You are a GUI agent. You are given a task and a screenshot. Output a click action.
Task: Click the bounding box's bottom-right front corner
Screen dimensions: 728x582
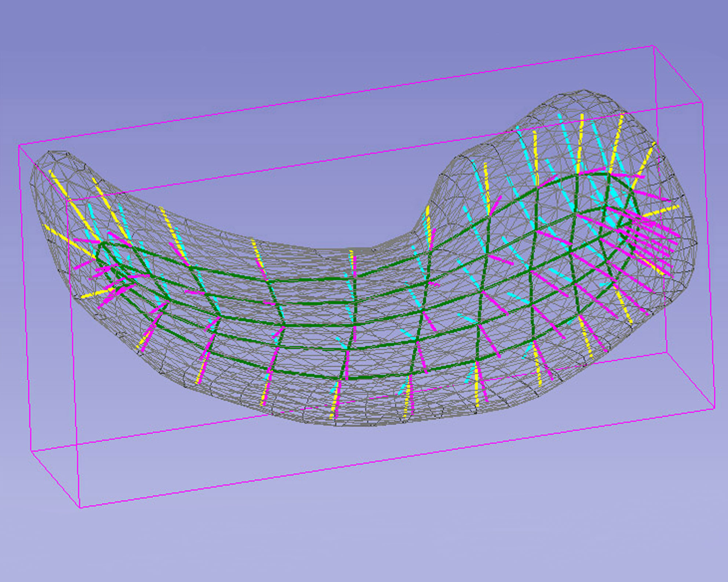pos(714,408)
